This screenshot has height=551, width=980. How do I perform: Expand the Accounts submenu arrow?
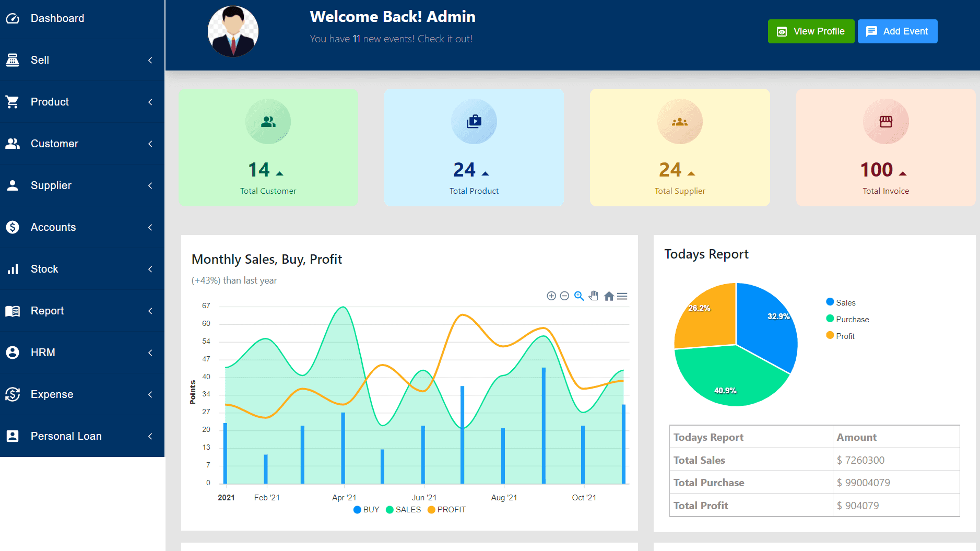(150, 227)
